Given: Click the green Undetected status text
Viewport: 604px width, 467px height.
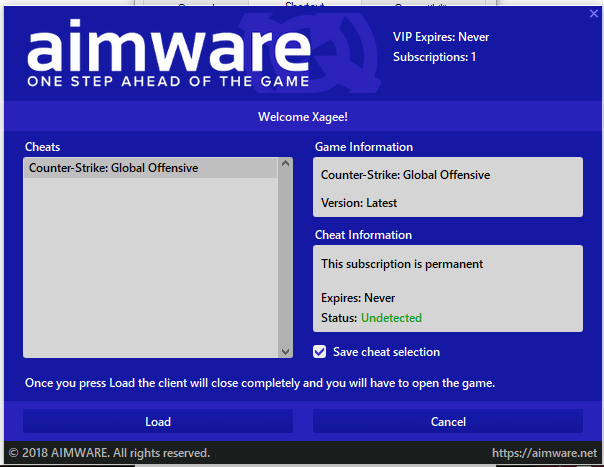Looking at the screenshot, I should pos(391,318).
